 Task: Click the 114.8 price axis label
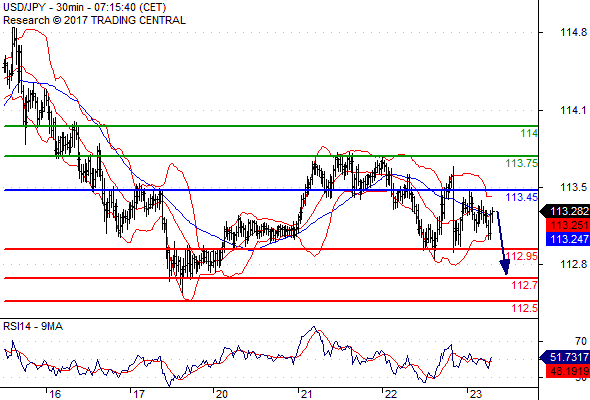tap(573, 32)
